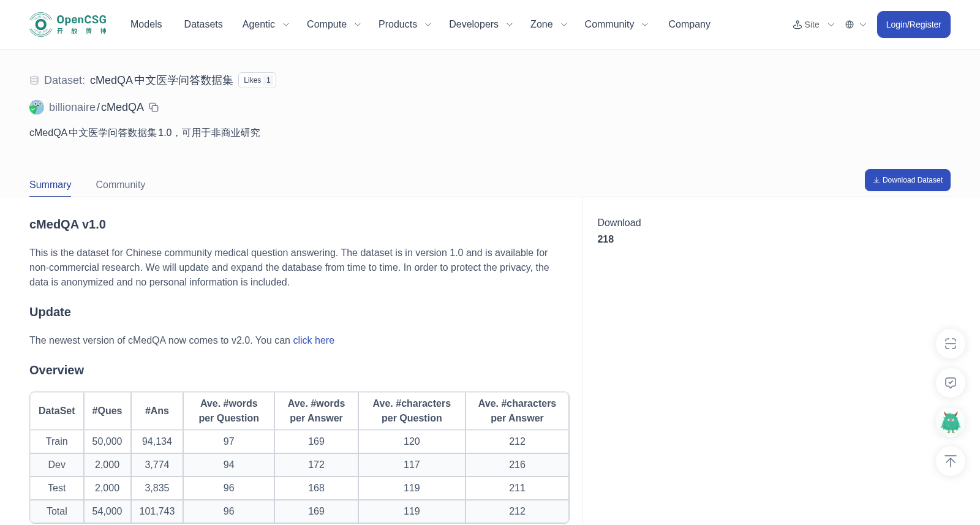
Task: Go to Models page
Action: point(146,25)
